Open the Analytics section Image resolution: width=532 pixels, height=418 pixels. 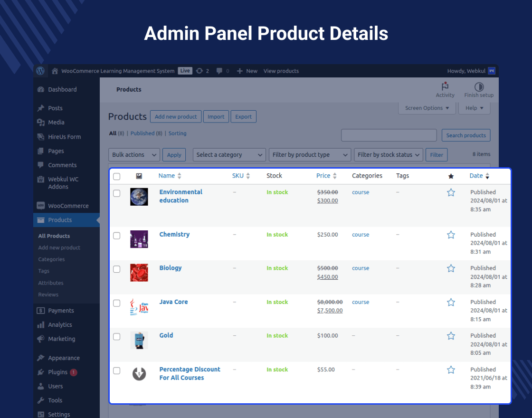pos(60,324)
